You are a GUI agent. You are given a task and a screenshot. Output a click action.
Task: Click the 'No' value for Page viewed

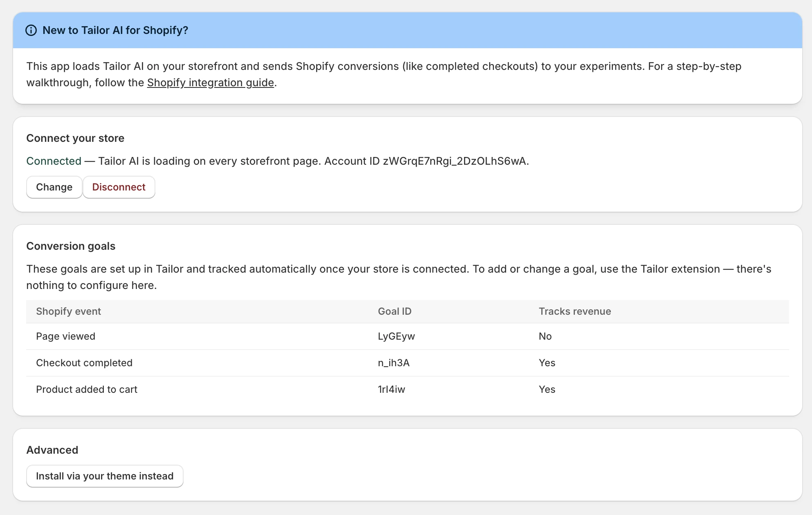click(x=545, y=336)
